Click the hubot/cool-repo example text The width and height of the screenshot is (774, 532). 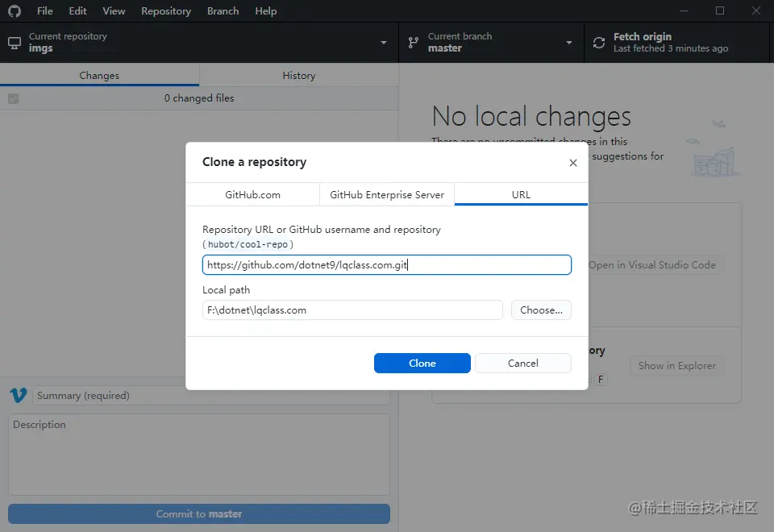[248, 244]
